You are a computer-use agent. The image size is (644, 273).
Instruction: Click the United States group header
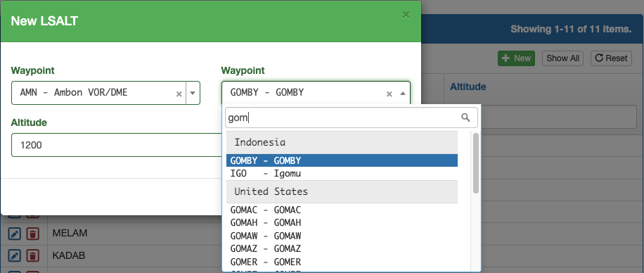(342, 191)
